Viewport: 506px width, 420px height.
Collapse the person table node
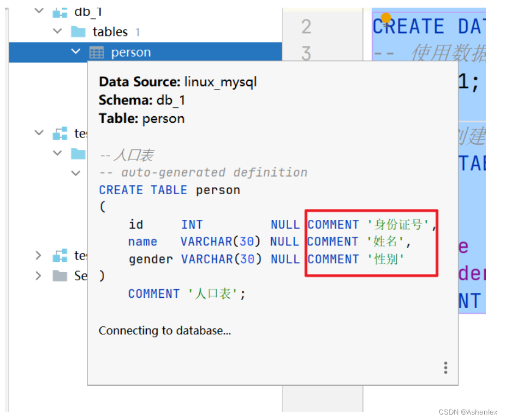pyautogui.click(x=76, y=52)
